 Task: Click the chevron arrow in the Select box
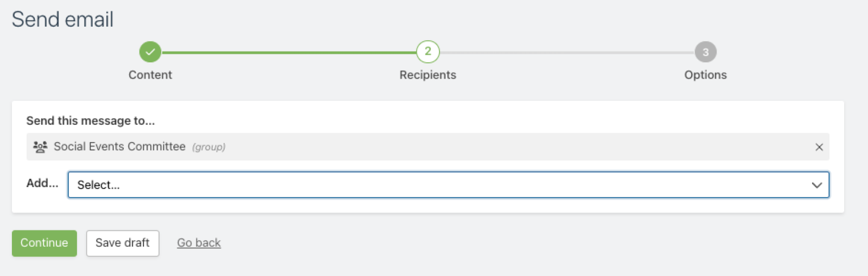click(x=816, y=185)
